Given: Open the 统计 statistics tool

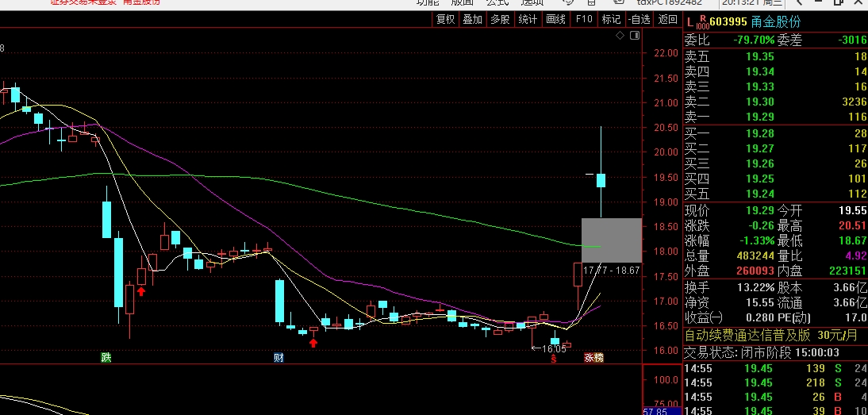Looking at the screenshot, I should coord(528,19).
